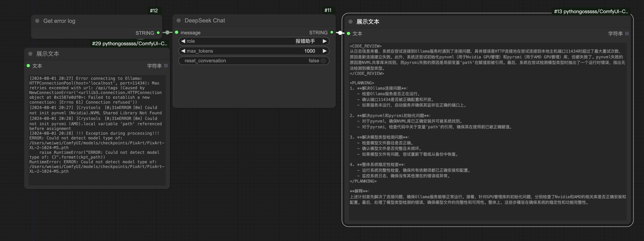Click the "!!! Exception during processing!!!" log line
Image resolution: width=644 pixels, height=241 pixels.
click(94, 133)
